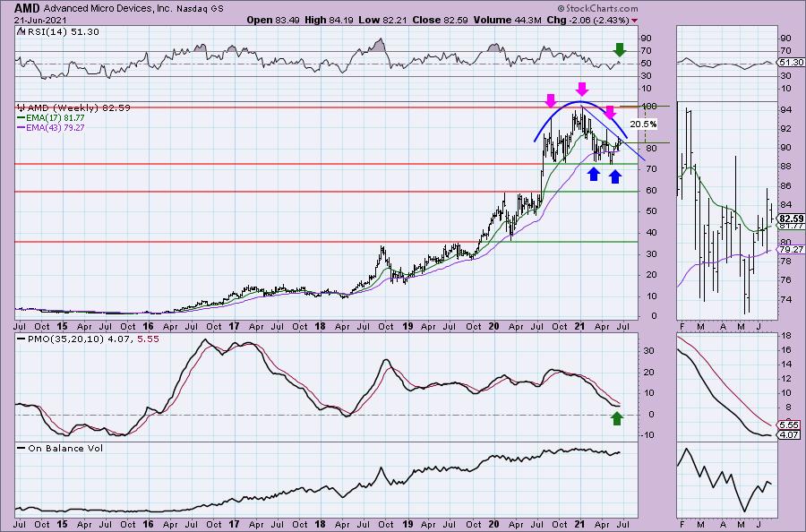806x532 pixels.
Task: Click the boxed 82.59 price tag
Action: pyautogui.click(x=791, y=219)
